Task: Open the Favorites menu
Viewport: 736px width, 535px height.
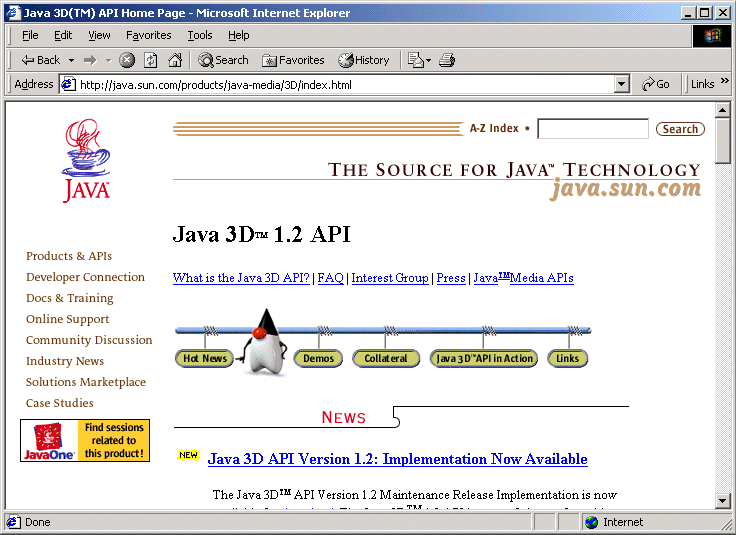Action: point(148,35)
